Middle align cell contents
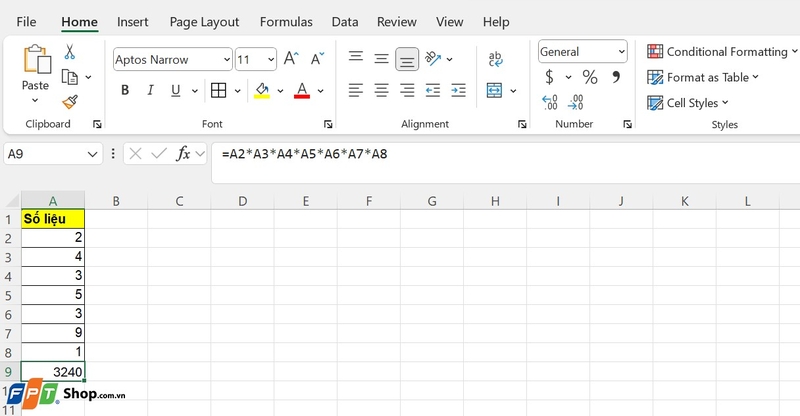 point(381,59)
